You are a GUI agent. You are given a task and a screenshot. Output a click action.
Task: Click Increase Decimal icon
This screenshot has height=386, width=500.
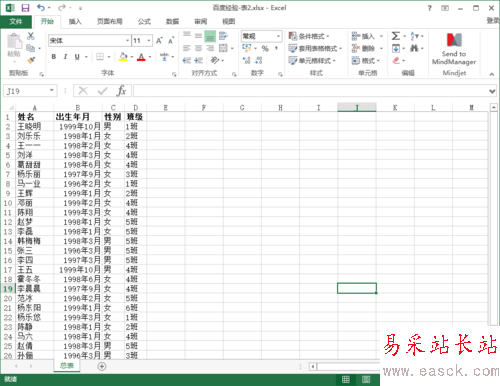point(247,60)
